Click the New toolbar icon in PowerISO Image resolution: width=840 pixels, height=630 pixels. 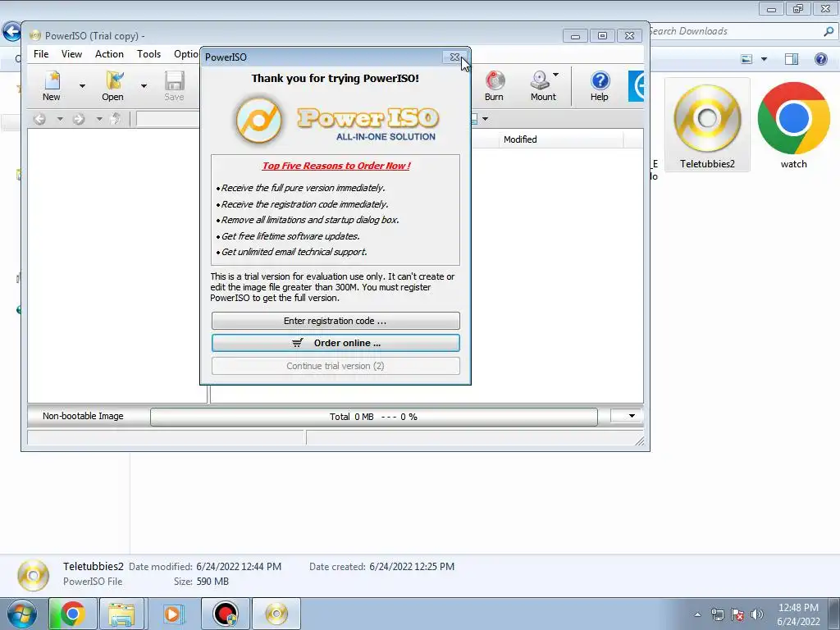pyautogui.click(x=52, y=85)
